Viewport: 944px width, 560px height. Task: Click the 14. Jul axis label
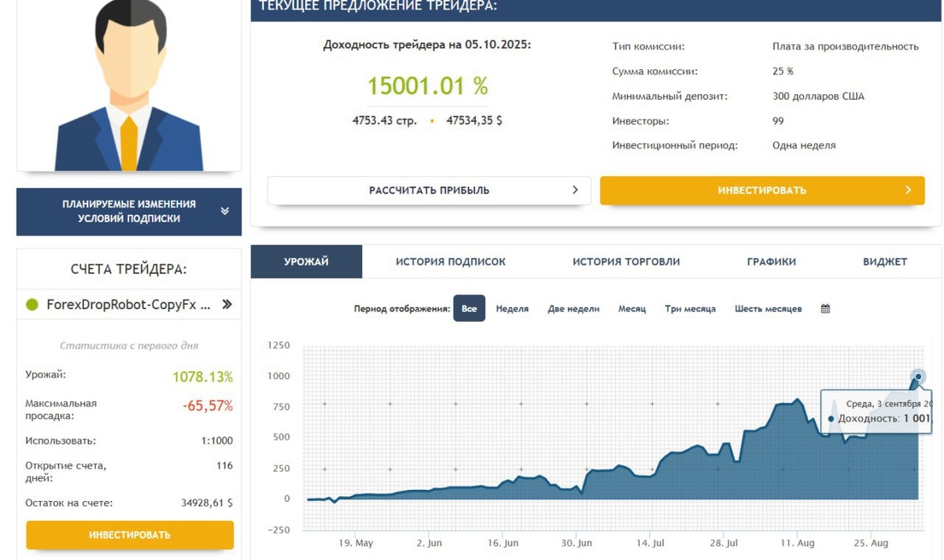click(x=651, y=543)
